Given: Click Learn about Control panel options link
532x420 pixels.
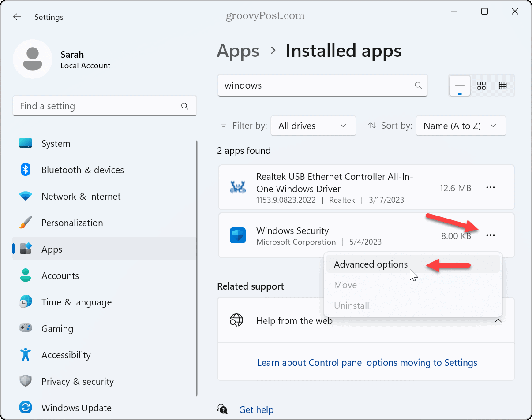Looking at the screenshot, I should pyautogui.click(x=367, y=362).
